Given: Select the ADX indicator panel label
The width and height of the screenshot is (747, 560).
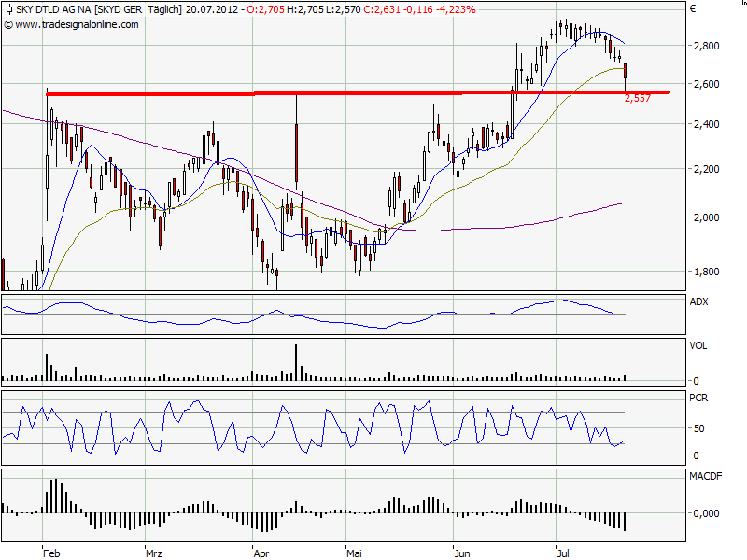Looking at the screenshot, I should click(x=698, y=301).
